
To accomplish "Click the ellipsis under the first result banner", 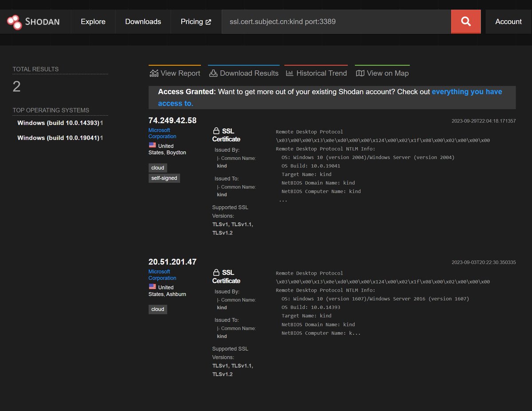I will (x=283, y=200).
